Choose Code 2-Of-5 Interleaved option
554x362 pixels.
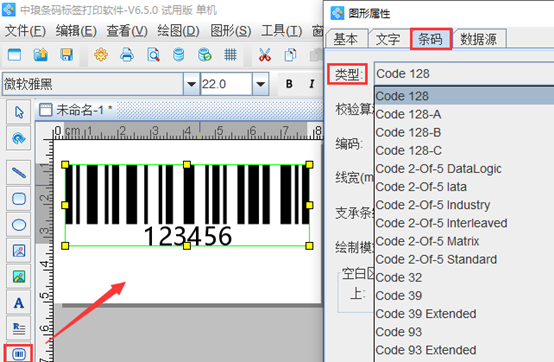tap(464, 223)
